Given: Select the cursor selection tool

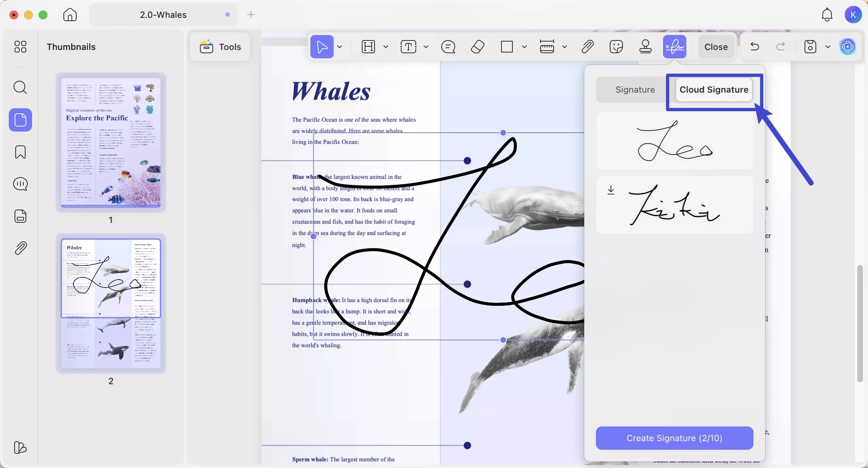Looking at the screenshot, I should point(322,47).
